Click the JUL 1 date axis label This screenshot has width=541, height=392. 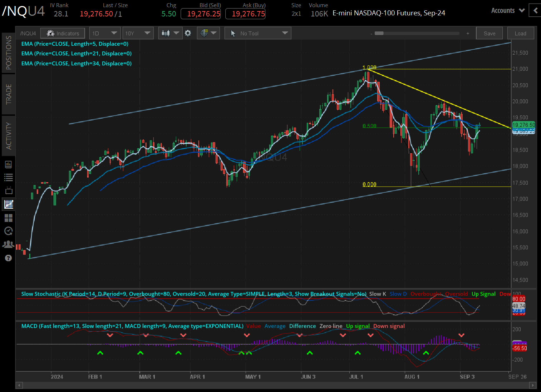(356, 377)
